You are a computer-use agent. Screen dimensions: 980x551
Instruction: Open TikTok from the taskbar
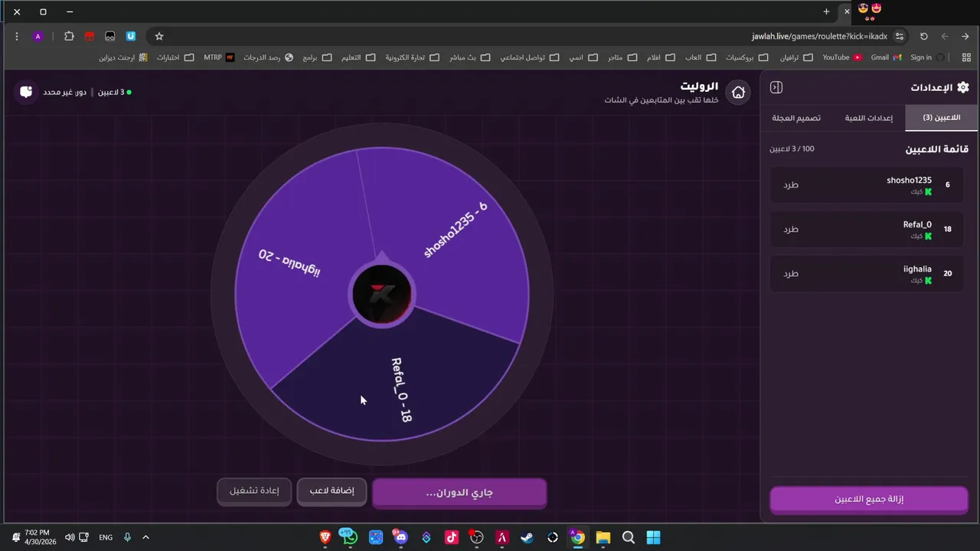(452, 537)
